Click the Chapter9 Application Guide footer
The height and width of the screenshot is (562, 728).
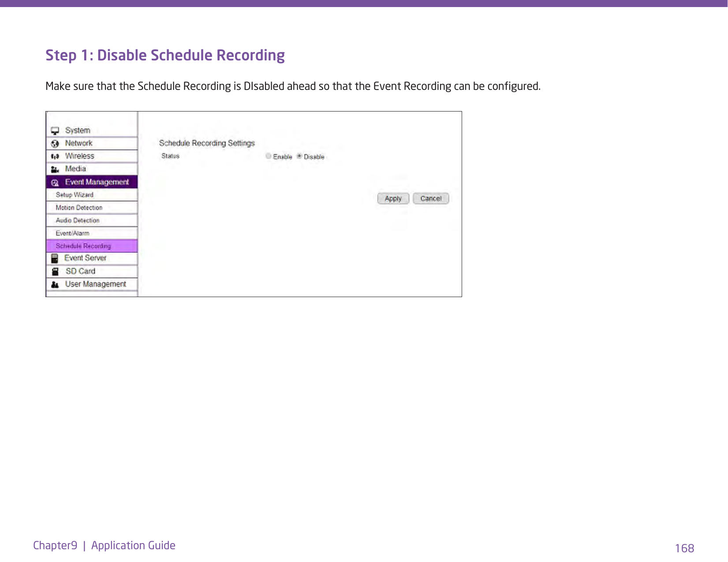pos(104,546)
